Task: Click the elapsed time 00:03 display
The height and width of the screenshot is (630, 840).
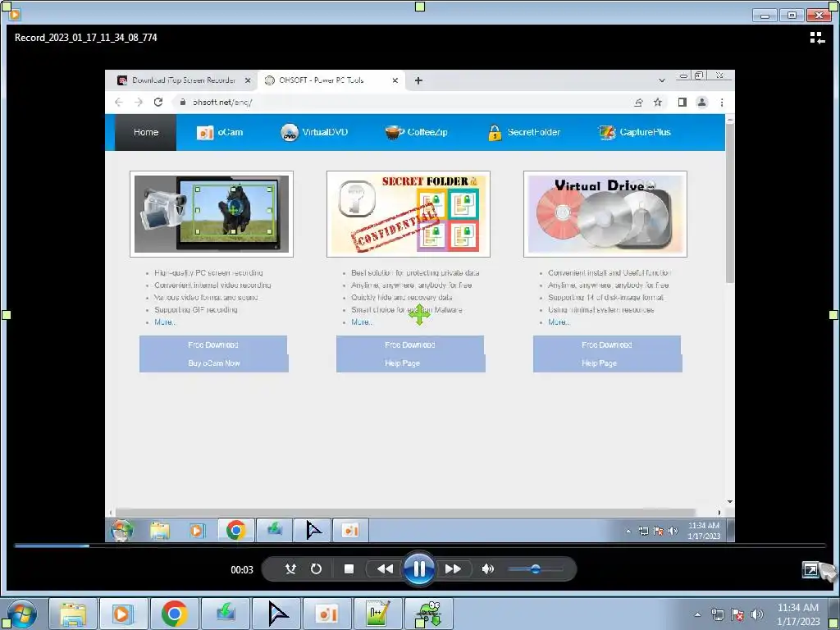Action: tap(242, 570)
